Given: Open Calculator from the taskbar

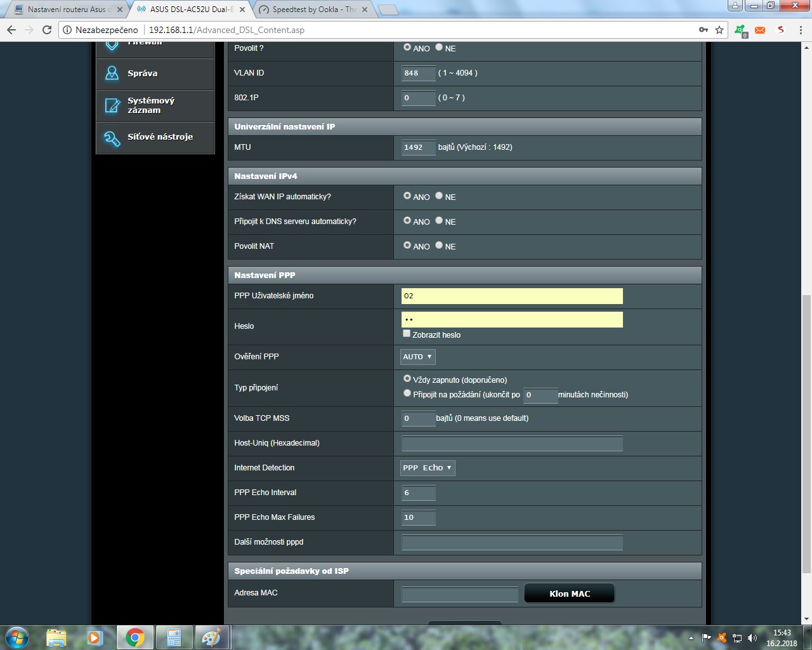Looking at the screenshot, I should click(x=174, y=637).
